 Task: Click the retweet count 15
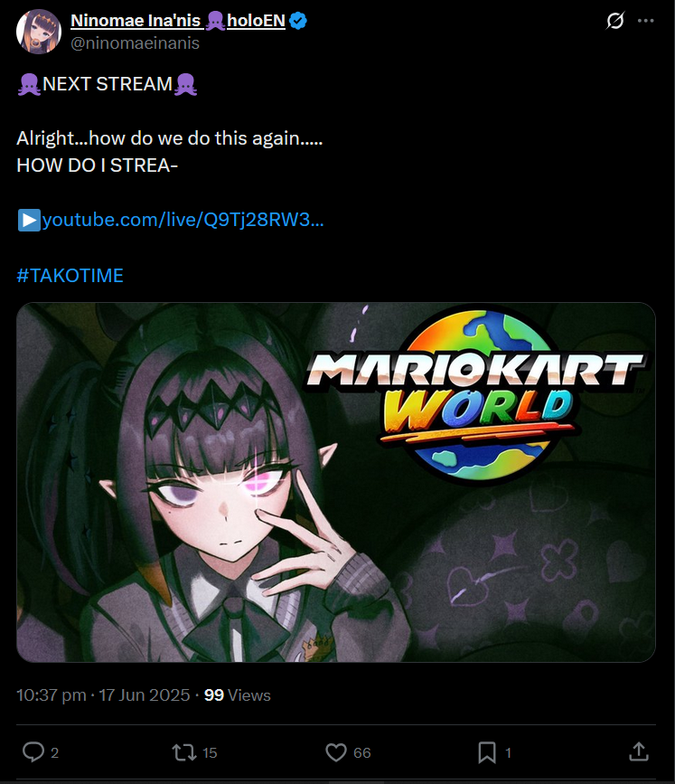click(210, 752)
